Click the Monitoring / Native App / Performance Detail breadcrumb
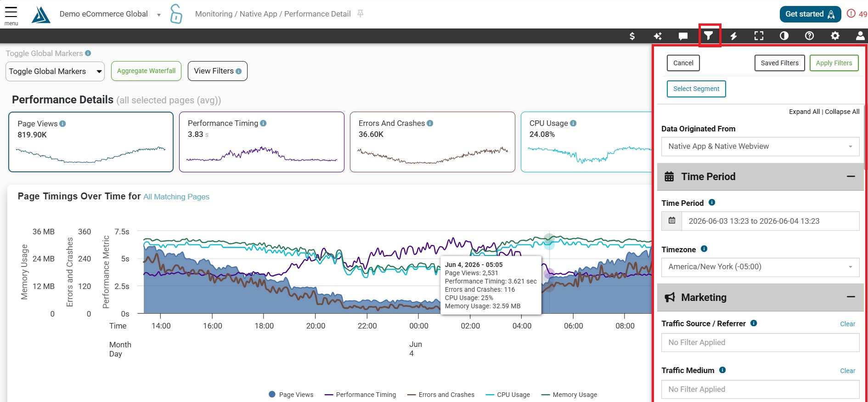Viewport: 868px width, 402px height. point(273,14)
